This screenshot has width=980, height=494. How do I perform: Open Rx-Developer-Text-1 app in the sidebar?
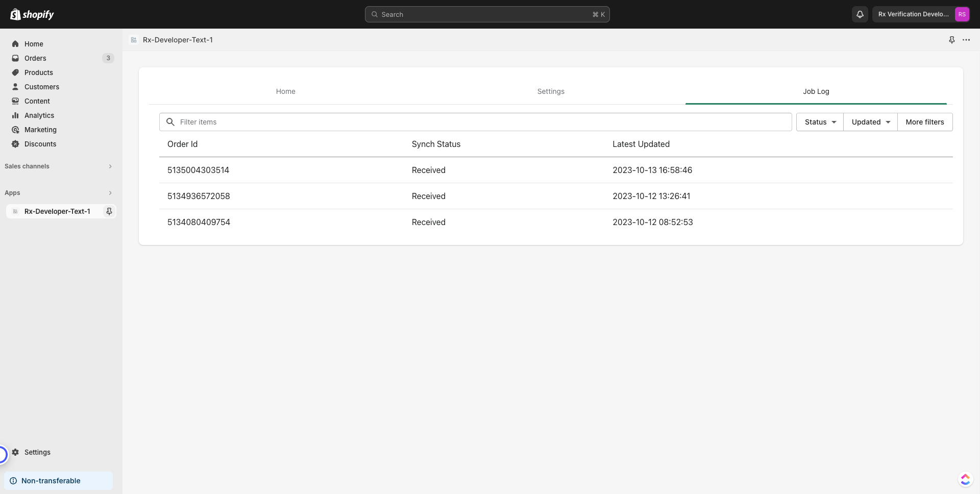pyautogui.click(x=57, y=211)
